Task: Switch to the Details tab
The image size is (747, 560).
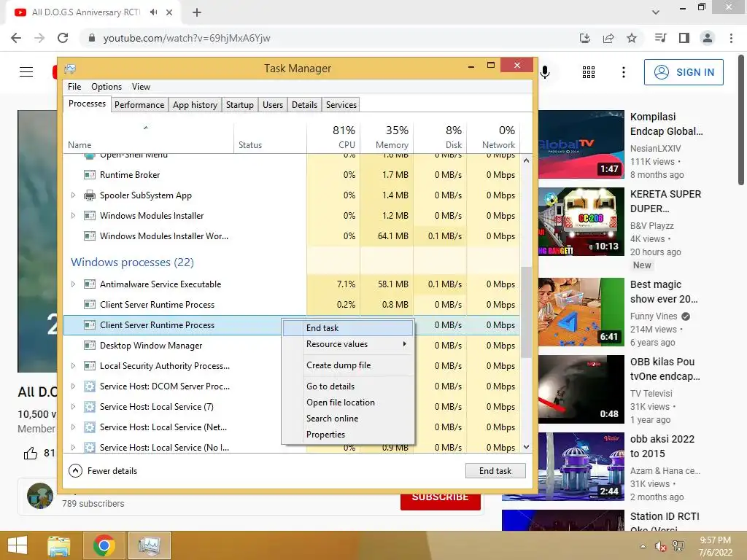Action: click(304, 105)
